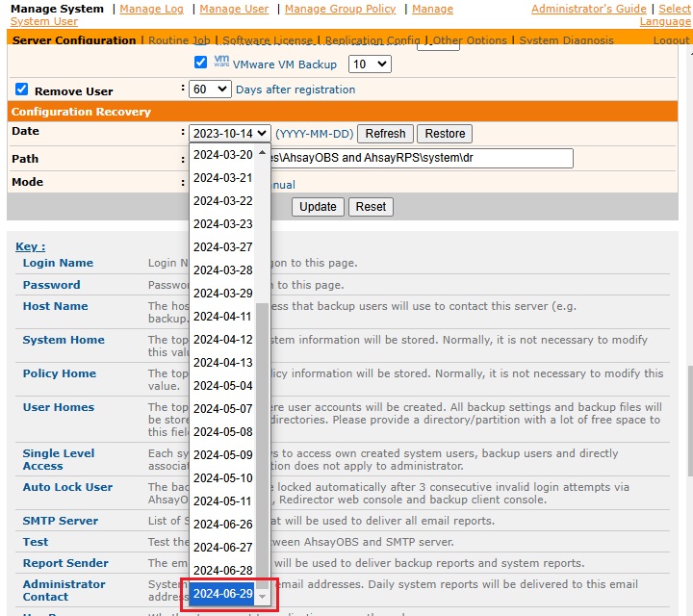Choose 2024-04-11 in the date list
693x616 pixels.
click(x=223, y=316)
